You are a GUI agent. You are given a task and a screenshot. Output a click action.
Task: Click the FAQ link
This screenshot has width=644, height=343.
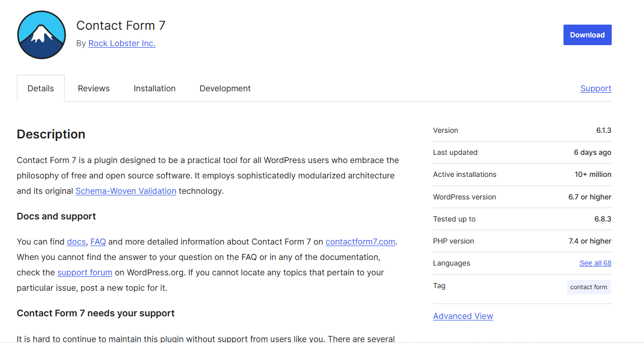pyautogui.click(x=98, y=241)
